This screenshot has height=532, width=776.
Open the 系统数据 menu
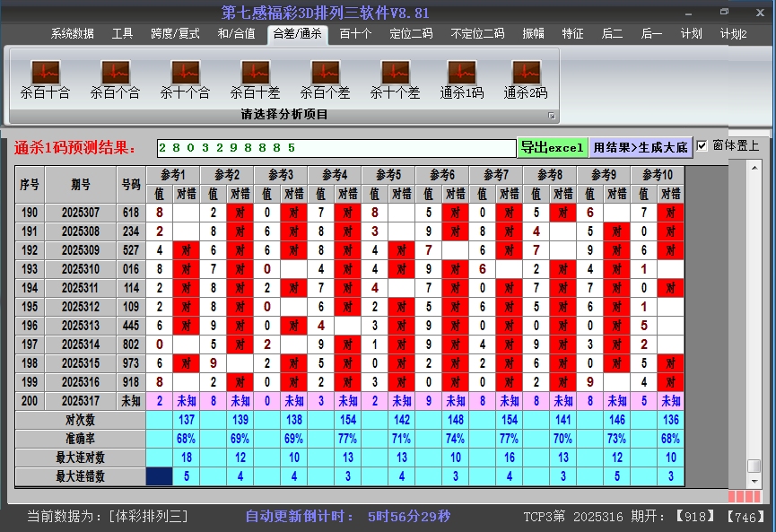click(x=72, y=34)
